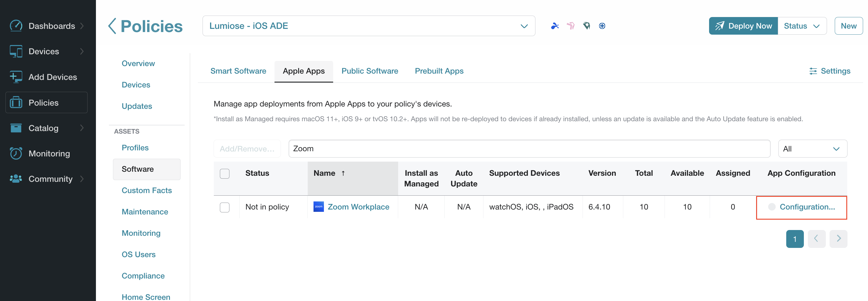The height and width of the screenshot is (301, 868).
Task: Click the Settings sliders icon
Action: click(813, 71)
